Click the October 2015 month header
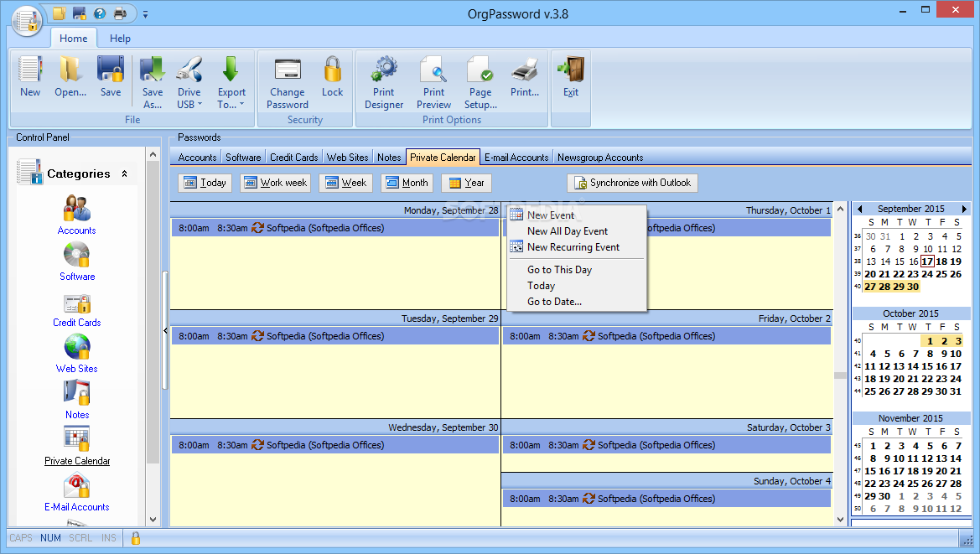The image size is (980, 554). coord(910,313)
